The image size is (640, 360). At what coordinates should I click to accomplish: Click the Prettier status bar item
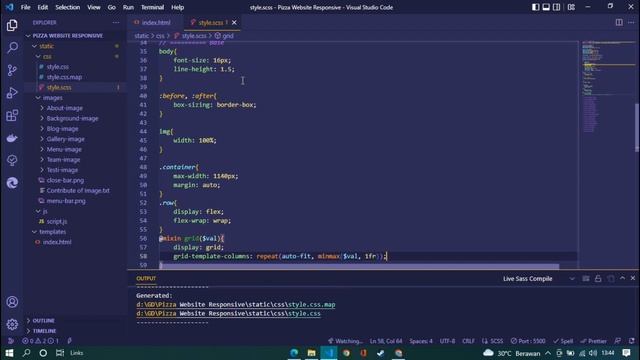[x=593, y=341]
